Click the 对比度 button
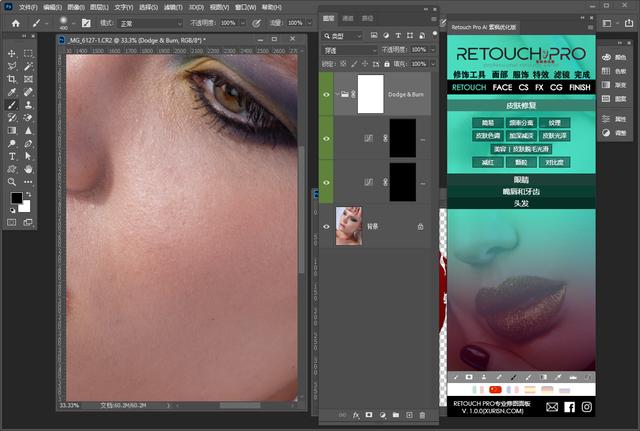The height and width of the screenshot is (431, 640). pyautogui.click(x=554, y=162)
